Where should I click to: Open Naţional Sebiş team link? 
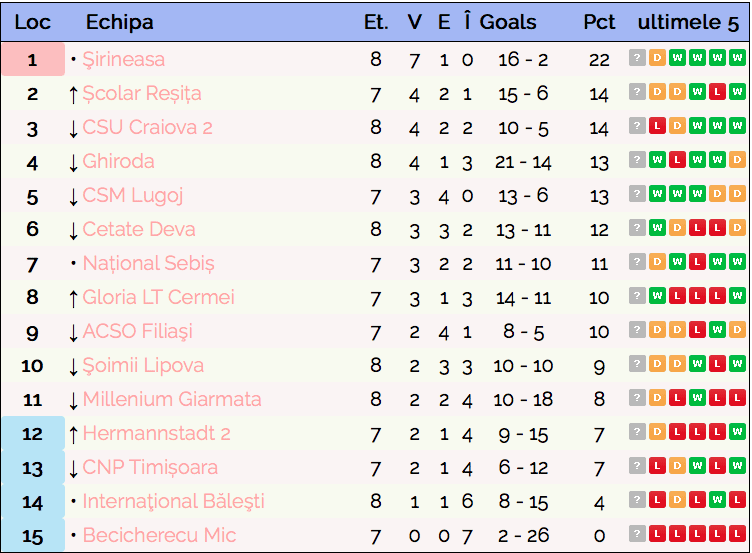148,264
